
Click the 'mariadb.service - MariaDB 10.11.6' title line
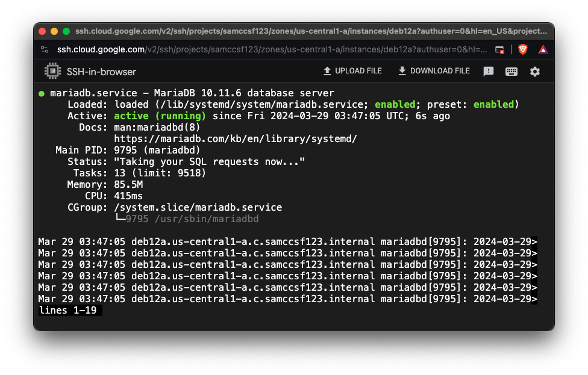pos(192,93)
